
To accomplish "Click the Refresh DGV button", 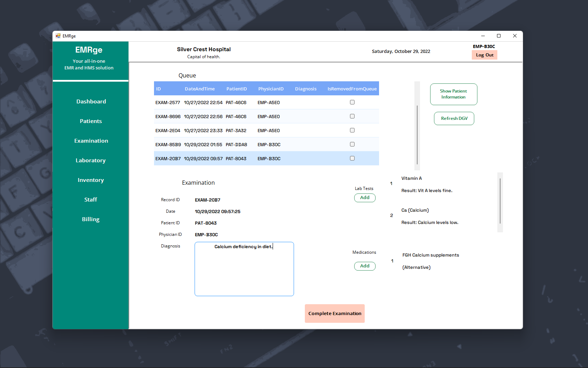I will pos(454,118).
